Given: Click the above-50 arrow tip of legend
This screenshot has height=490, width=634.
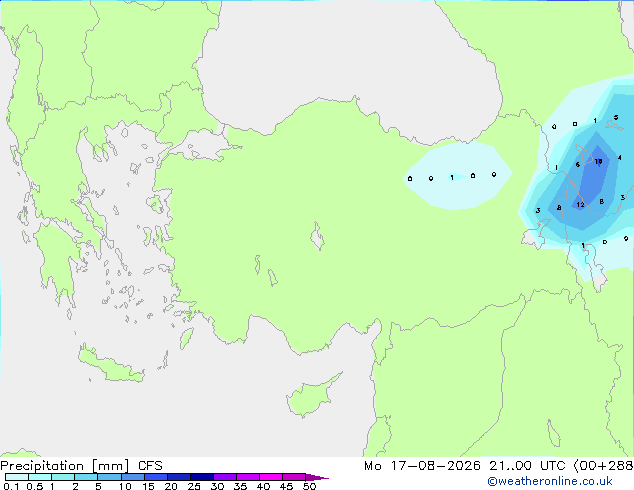Looking at the screenshot, I should click(317, 477).
